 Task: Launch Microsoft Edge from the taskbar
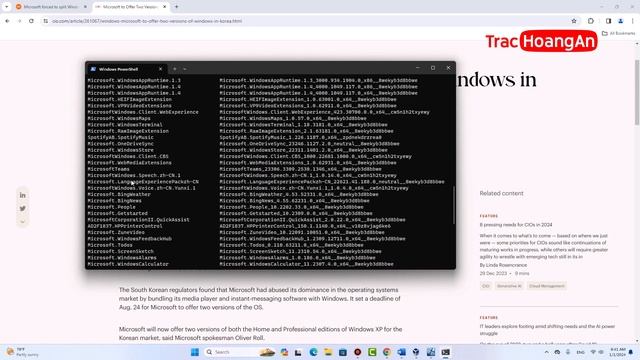click(x=313, y=352)
